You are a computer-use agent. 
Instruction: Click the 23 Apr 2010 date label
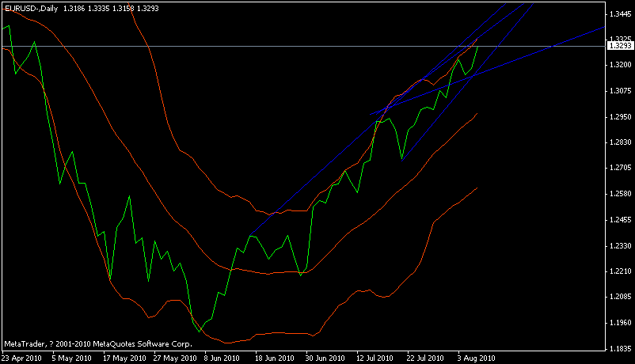(22, 358)
